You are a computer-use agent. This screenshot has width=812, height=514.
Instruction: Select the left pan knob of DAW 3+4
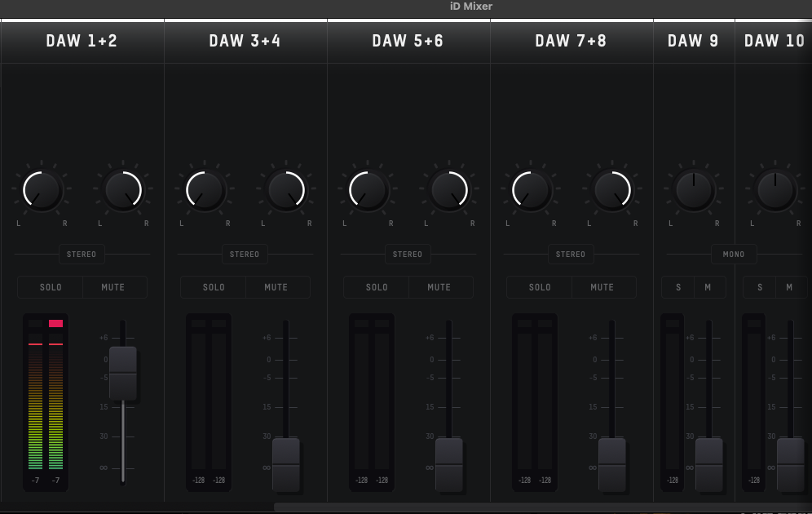(205, 190)
